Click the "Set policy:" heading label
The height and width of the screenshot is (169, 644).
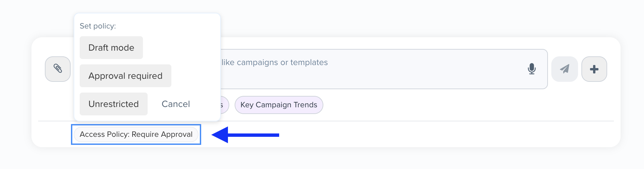pyautogui.click(x=98, y=26)
